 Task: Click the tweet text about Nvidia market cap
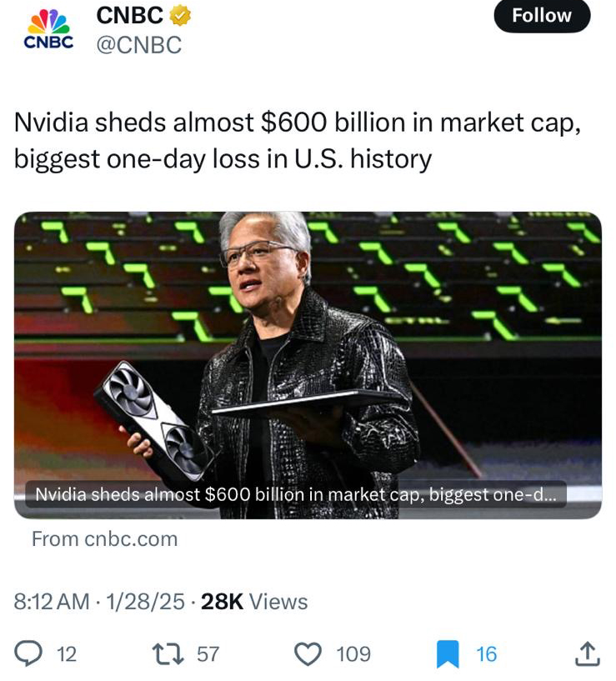296,139
